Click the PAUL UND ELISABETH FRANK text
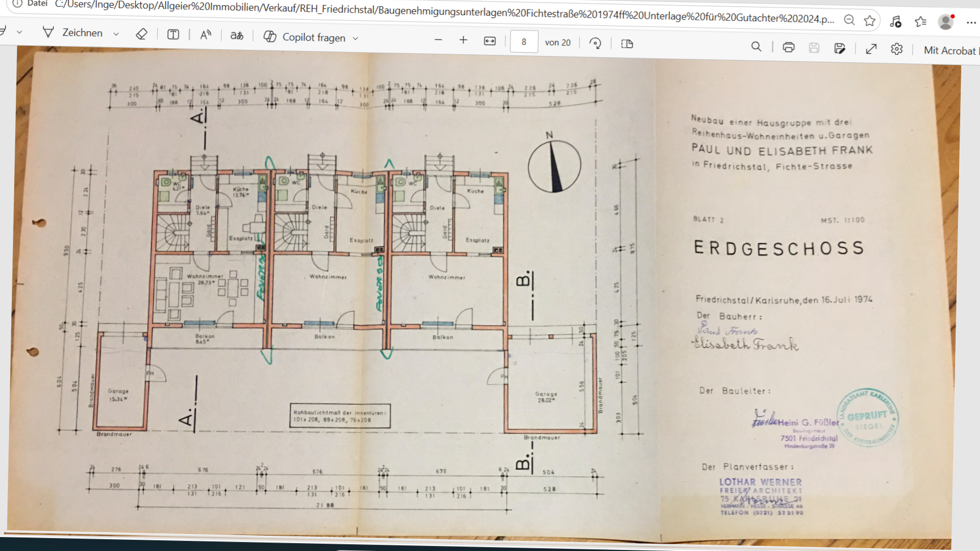Viewport: 980px width, 551px height. (x=782, y=150)
